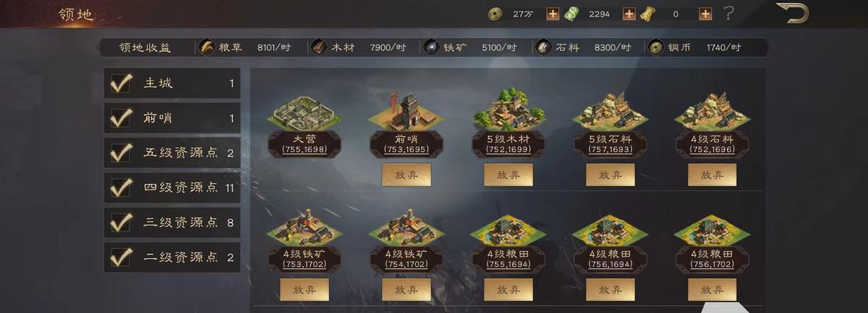868x313 pixels.
Task: Toggle the 二级资源点 checkbox
Action: coord(121,257)
